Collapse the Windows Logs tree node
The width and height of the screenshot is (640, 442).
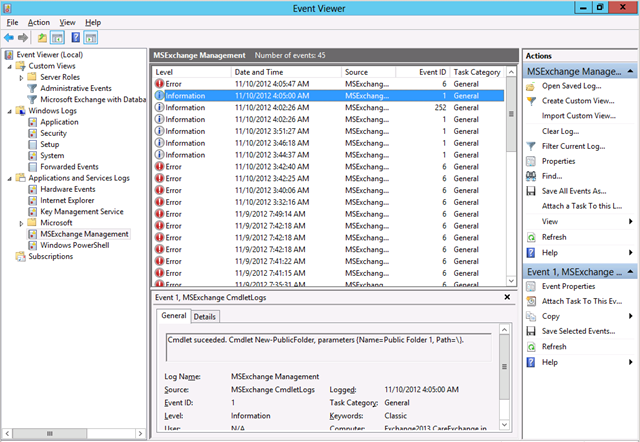tap(9, 111)
